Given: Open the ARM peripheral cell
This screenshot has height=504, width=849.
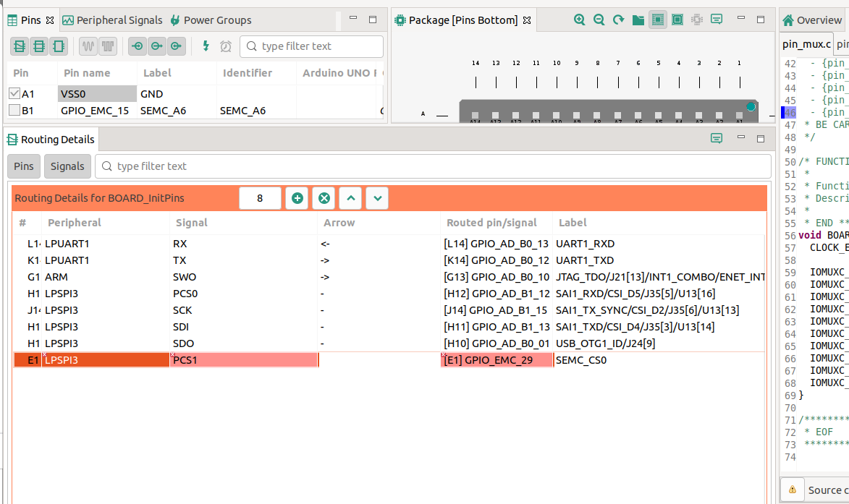Looking at the screenshot, I should [106, 277].
